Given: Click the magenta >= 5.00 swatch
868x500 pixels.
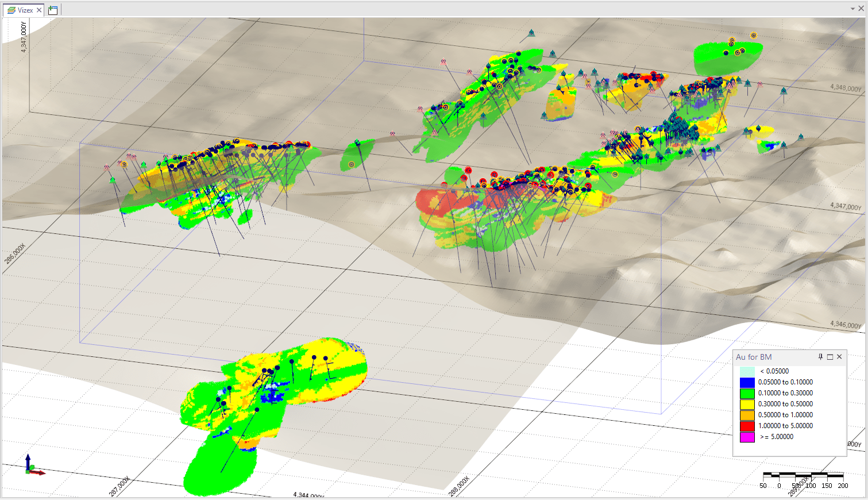Looking at the screenshot, I should 747,437.
